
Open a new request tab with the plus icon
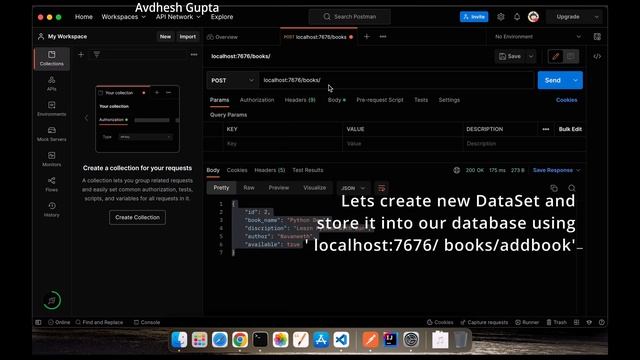click(367, 37)
